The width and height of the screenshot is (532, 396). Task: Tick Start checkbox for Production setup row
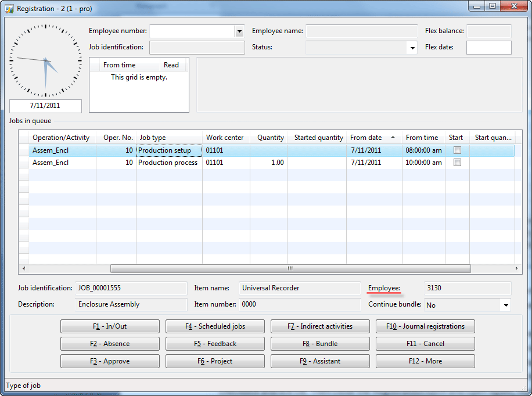(x=457, y=150)
